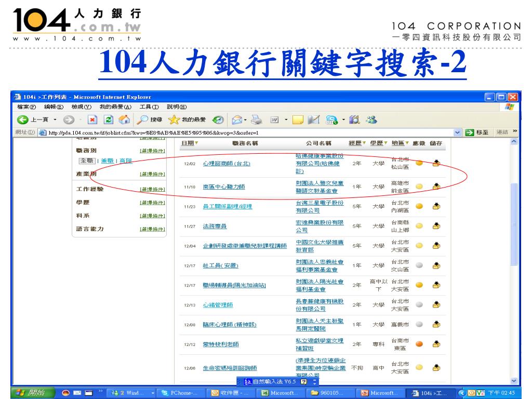
Task: Click the green Forward arrow in toolbar
Action: coord(69,119)
